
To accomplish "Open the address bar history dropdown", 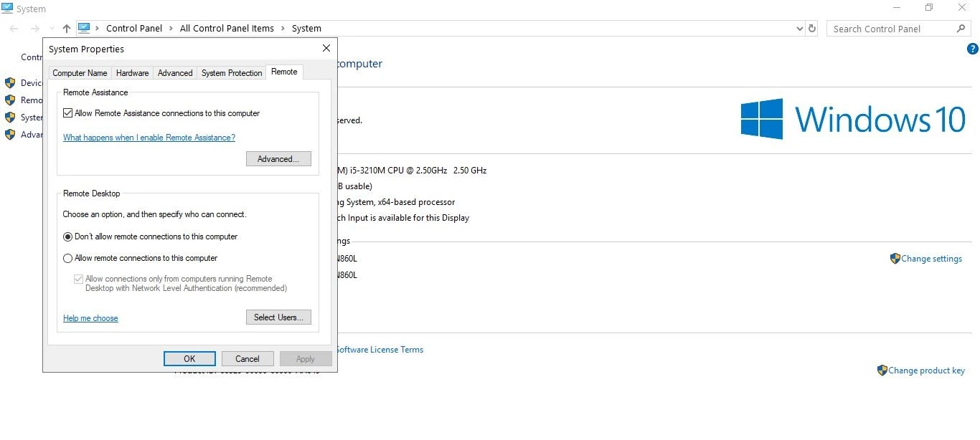I will coord(800,29).
